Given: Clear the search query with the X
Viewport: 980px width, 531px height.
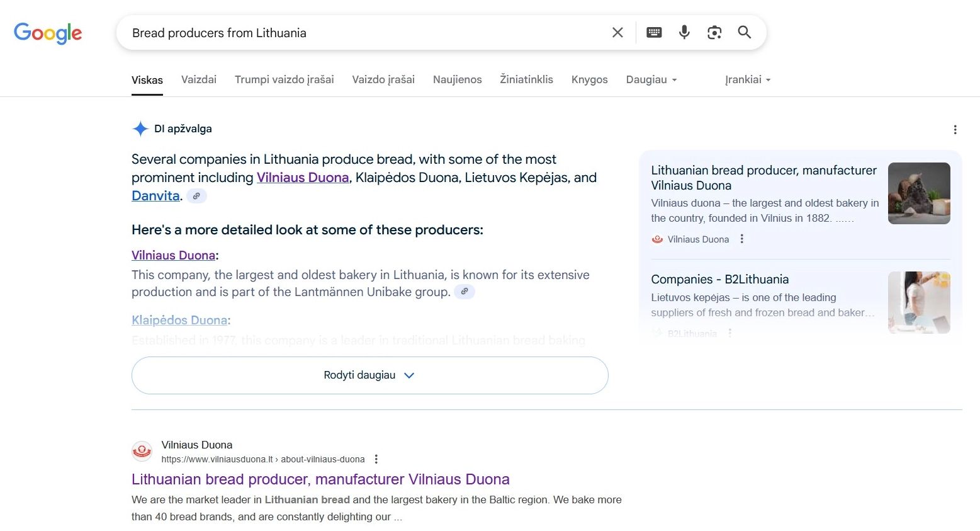Looking at the screenshot, I should point(617,32).
